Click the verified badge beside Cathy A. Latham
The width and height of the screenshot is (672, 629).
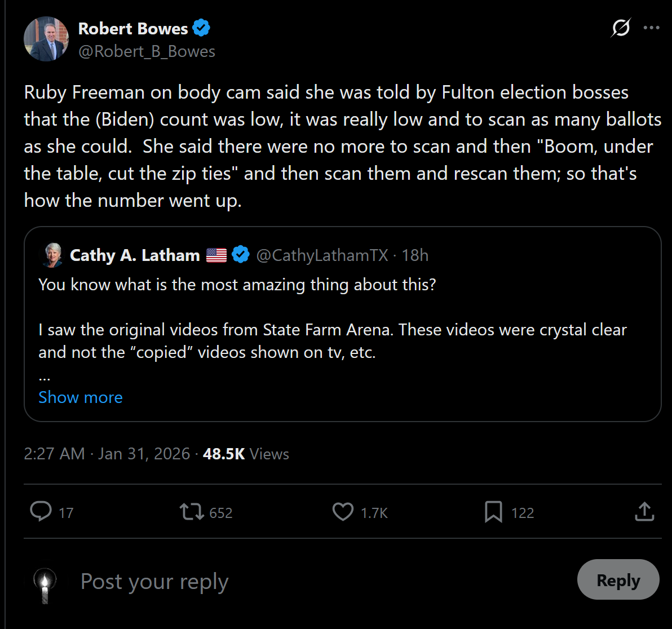tap(241, 255)
